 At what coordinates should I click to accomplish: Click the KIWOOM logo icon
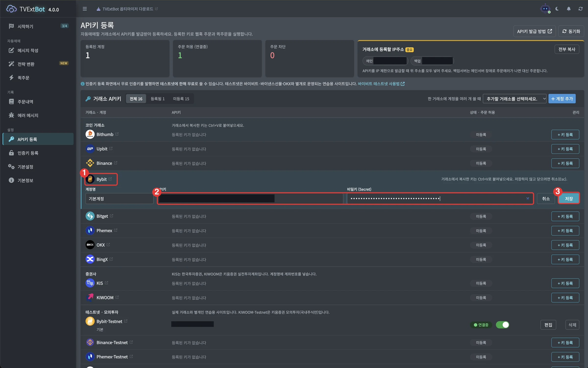coord(90,298)
